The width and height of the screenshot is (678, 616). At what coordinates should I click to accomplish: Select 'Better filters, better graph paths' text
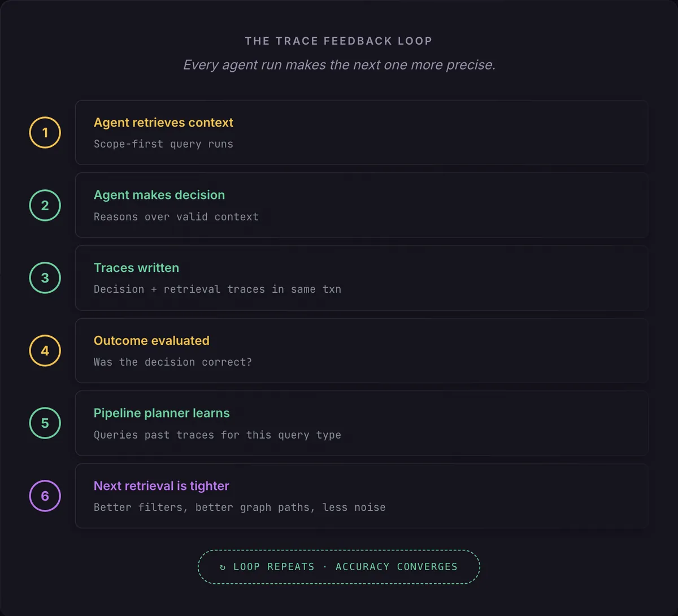point(240,507)
